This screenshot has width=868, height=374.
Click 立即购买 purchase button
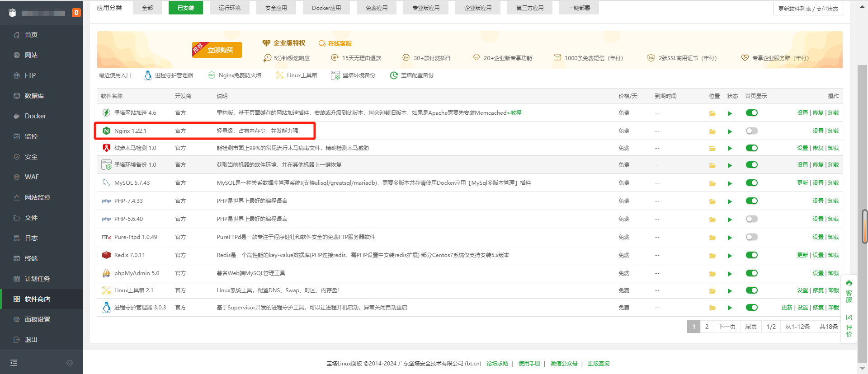pyautogui.click(x=217, y=50)
